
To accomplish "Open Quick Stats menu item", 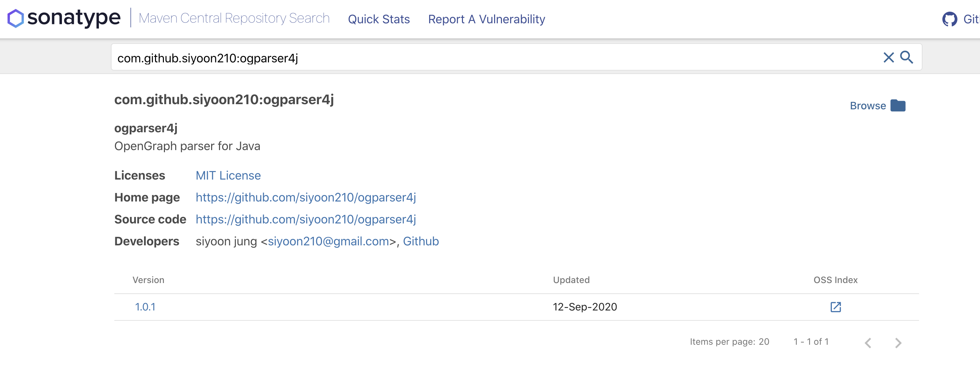I will pyautogui.click(x=378, y=19).
